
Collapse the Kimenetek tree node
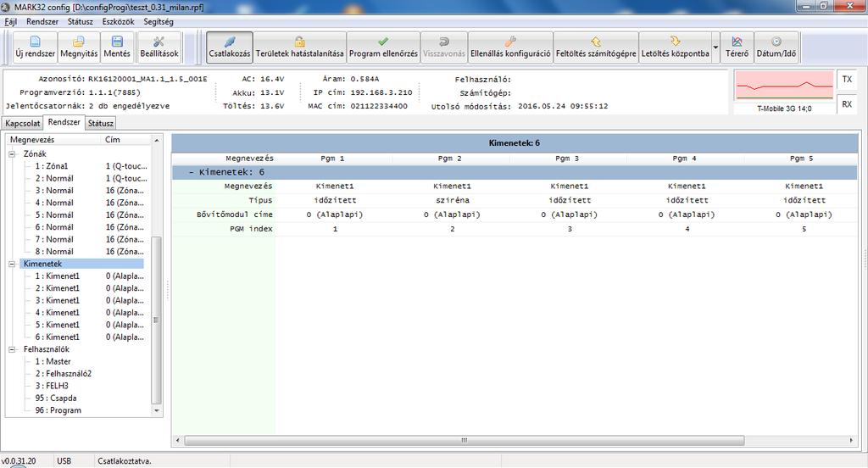(x=12, y=265)
